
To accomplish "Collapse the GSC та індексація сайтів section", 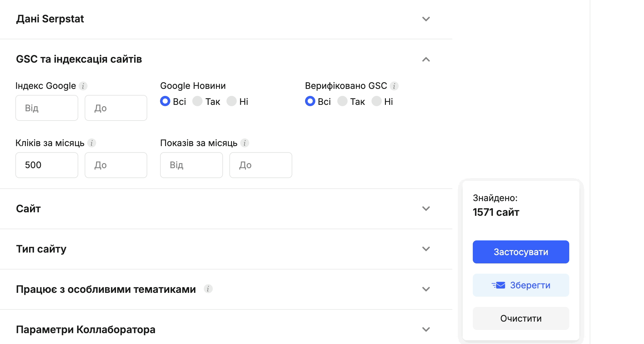I will (x=426, y=59).
